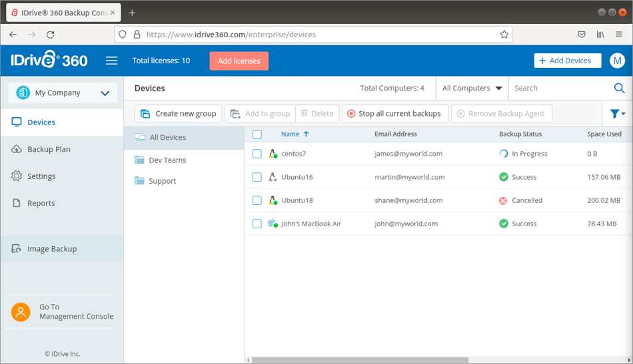
Task: Open the Pocket save icon
Action: (581, 34)
